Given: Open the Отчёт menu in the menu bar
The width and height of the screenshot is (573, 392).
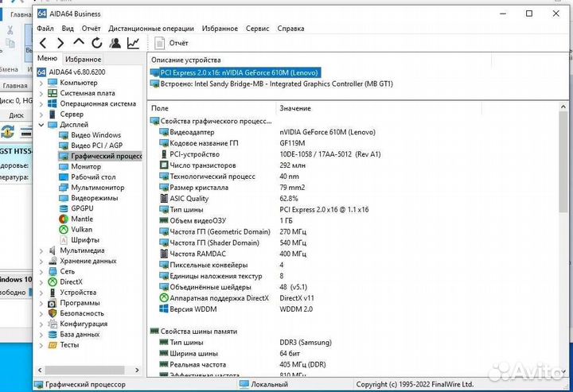Looking at the screenshot, I should click(x=91, y=29).
